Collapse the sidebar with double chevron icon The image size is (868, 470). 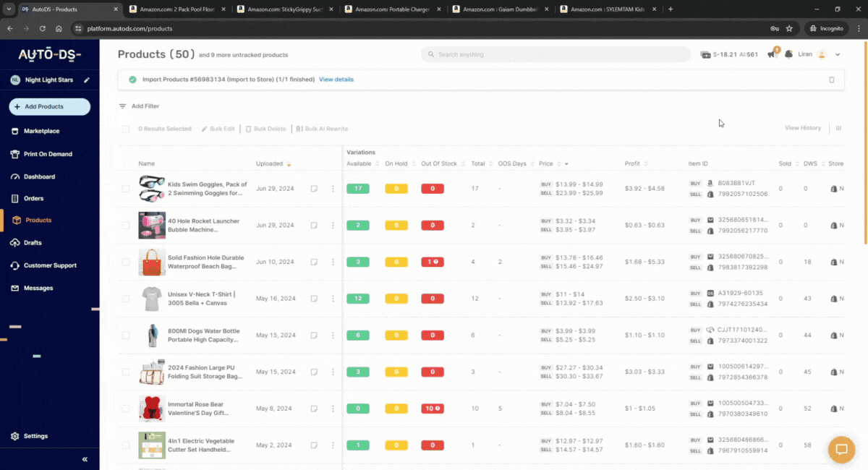coord(85,459)
